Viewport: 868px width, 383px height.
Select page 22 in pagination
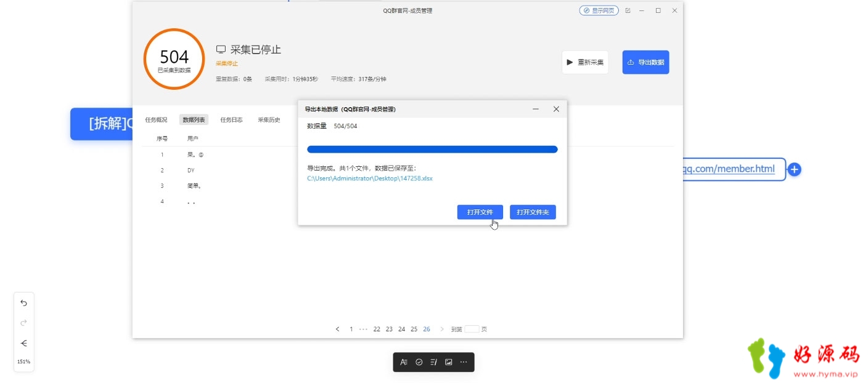point(377,329)
